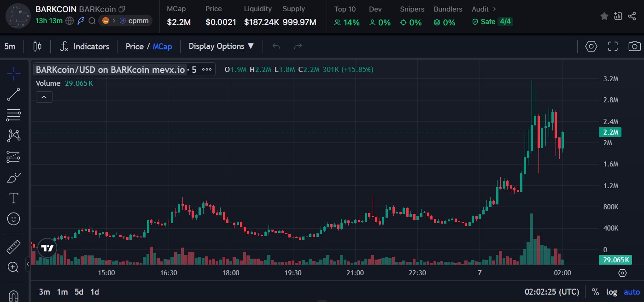Open the Indicators dialog
This screenshot has width=644, height=302.
[x=85, y=47]
